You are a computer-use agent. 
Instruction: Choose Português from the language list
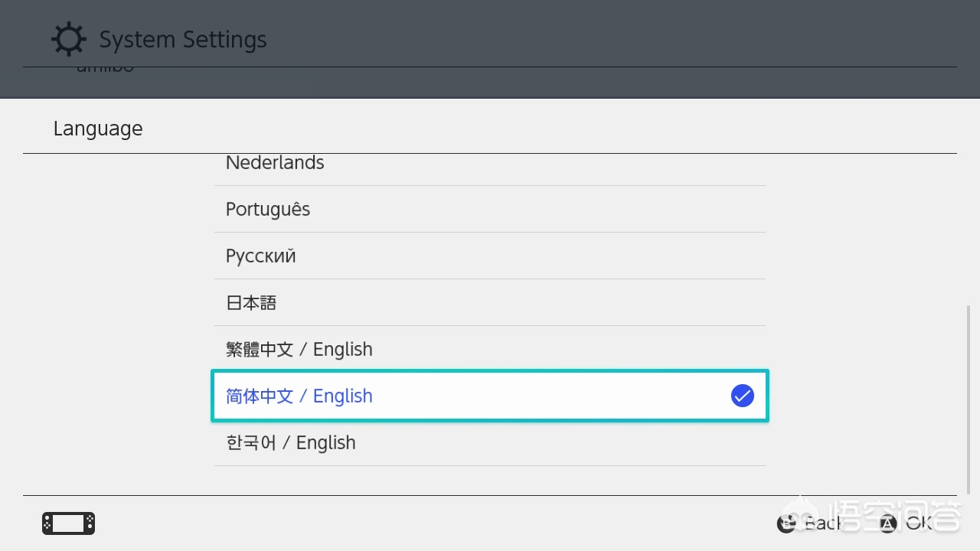click(x=268, y=210)
